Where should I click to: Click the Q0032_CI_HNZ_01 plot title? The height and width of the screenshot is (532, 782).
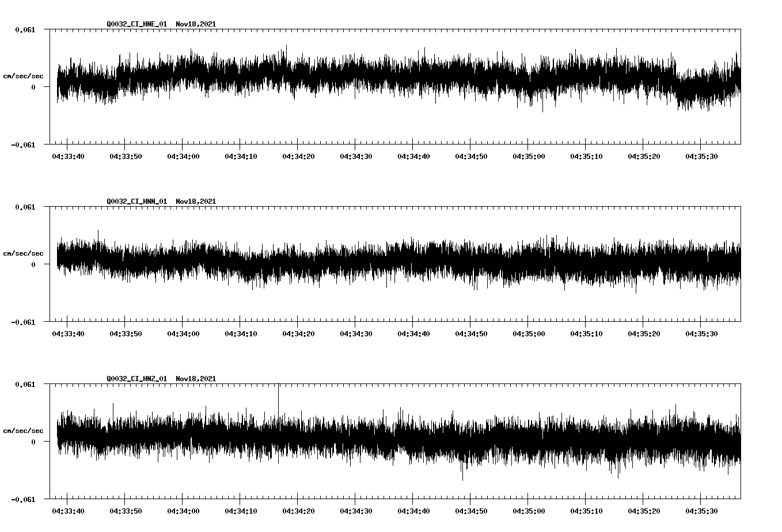tap(136, 379)
